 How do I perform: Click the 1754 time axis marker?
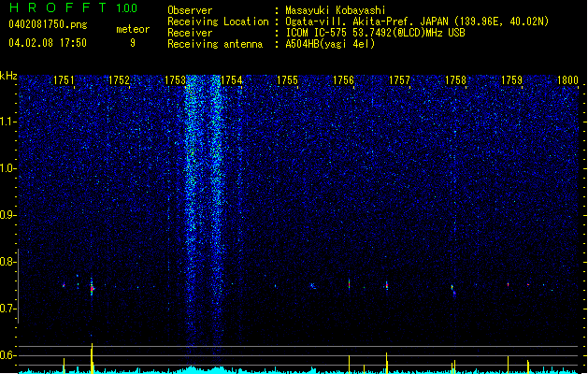click(232, 80)
